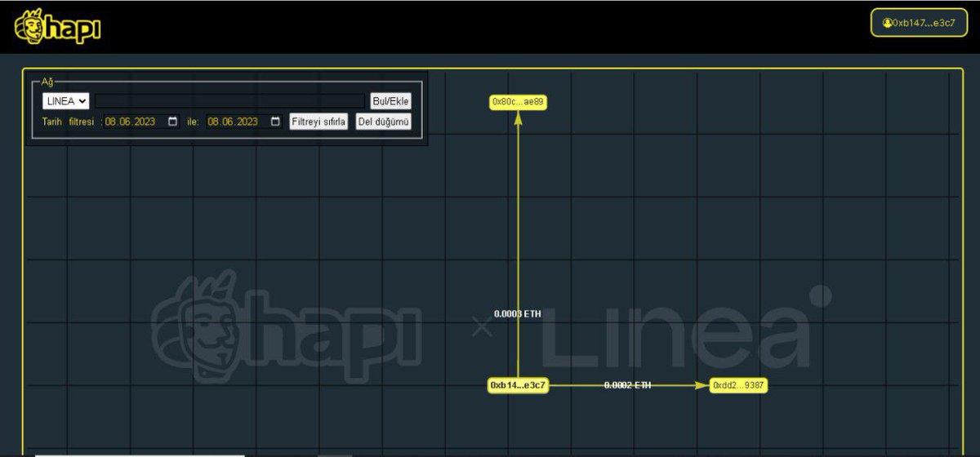The width and height of the screenshot is (980, 457).
Task: Open the start date calendar picker icon
Action: [x=172, y=122]
